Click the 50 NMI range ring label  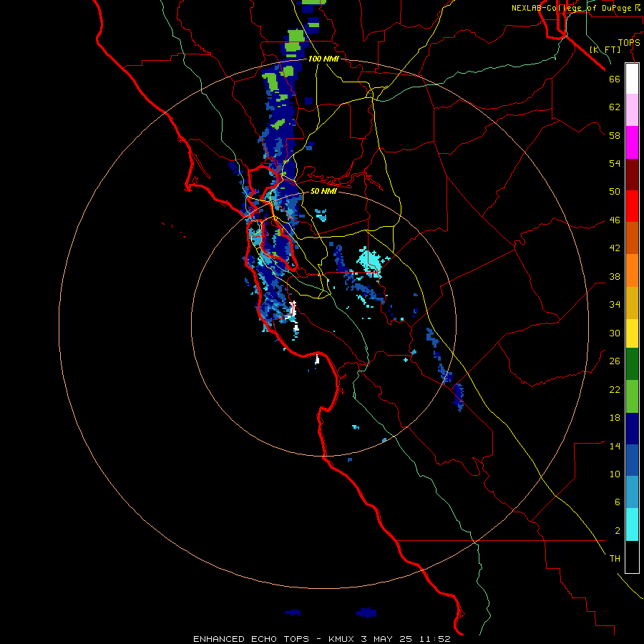tap(323, 191)
